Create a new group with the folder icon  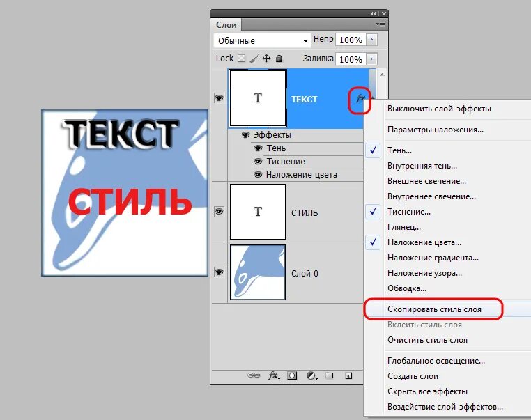pyautogui.click(x=330, y=375)
